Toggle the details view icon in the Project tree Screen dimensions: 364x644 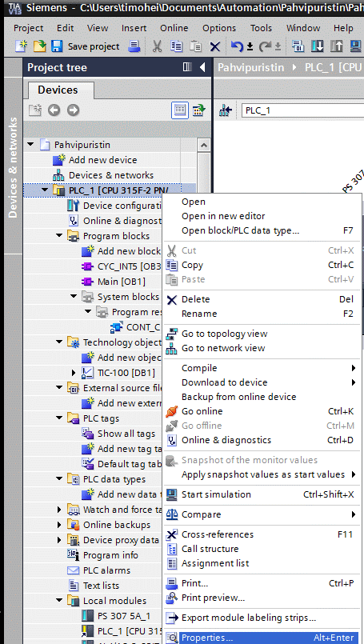[x=179, y=110]
